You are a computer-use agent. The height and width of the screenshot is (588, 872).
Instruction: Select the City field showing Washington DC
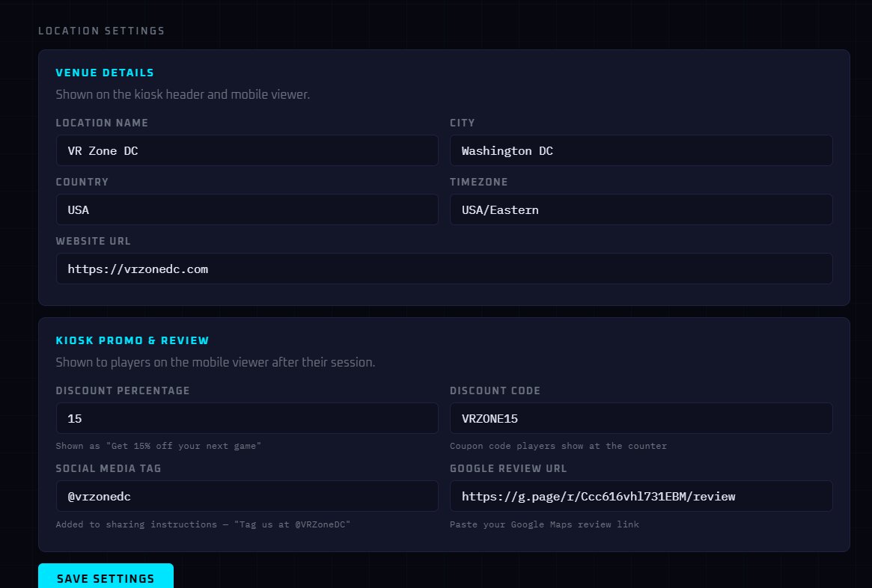(641, 150)
